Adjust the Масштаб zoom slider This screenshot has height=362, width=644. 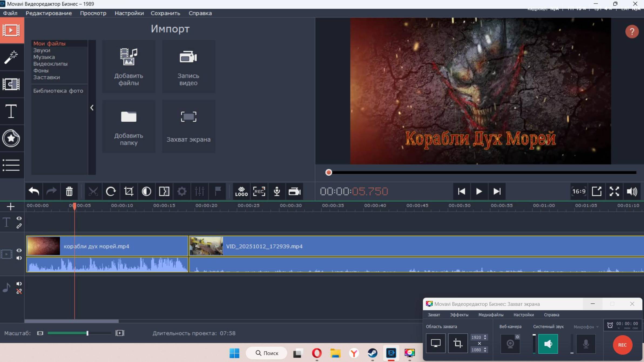point(87,333)
